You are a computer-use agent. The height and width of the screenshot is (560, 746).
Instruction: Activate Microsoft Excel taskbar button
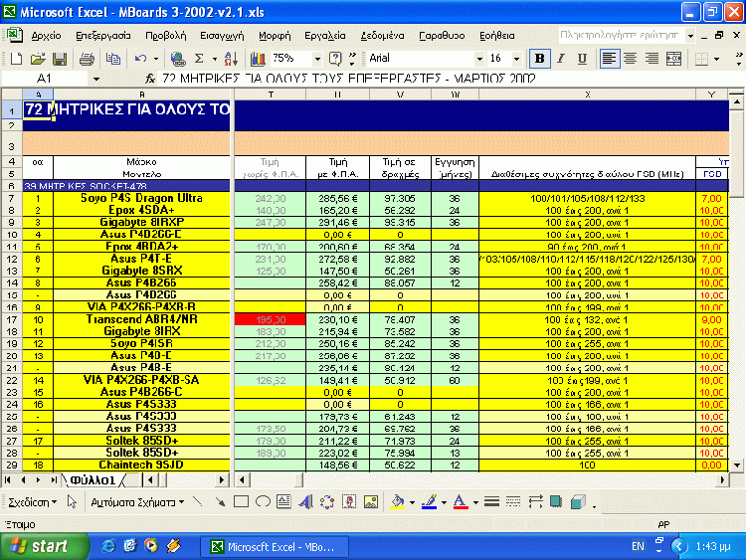(275, 547)
